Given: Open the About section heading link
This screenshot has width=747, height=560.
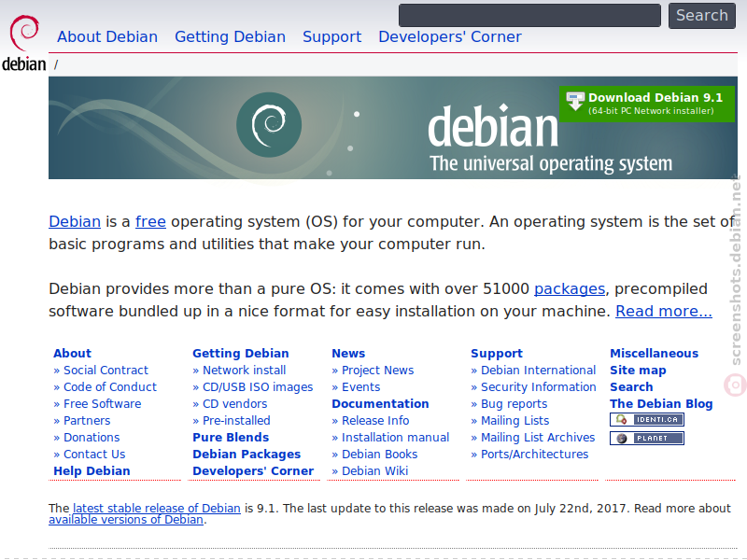Looking at the screenshot, I should [x=72, y=354].
